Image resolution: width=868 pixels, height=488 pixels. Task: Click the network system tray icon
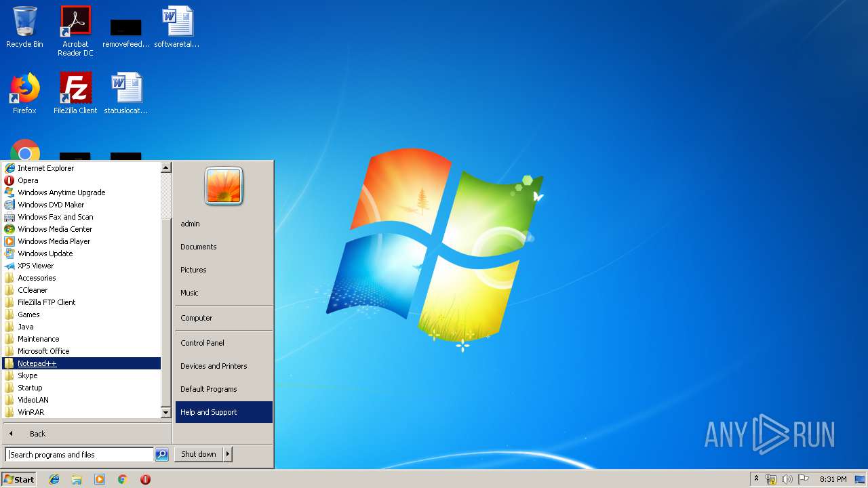point(771,479)
